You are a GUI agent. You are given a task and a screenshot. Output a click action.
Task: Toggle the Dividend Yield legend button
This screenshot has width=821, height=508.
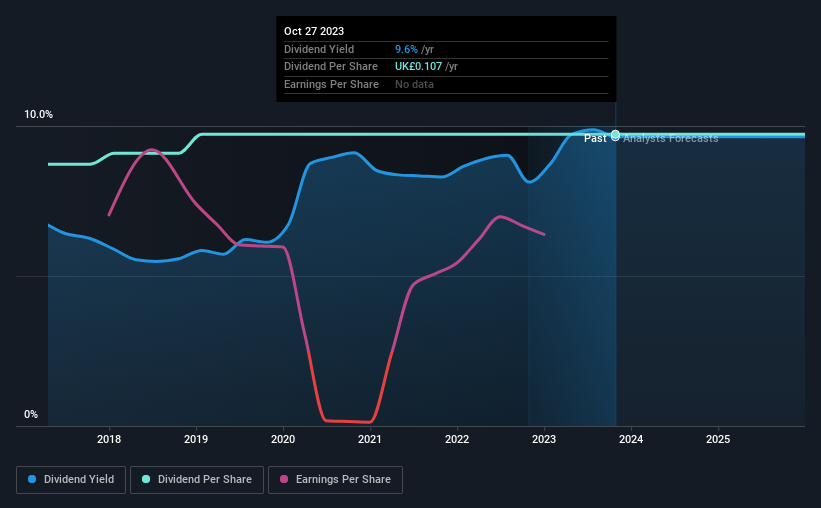point(71,480)
